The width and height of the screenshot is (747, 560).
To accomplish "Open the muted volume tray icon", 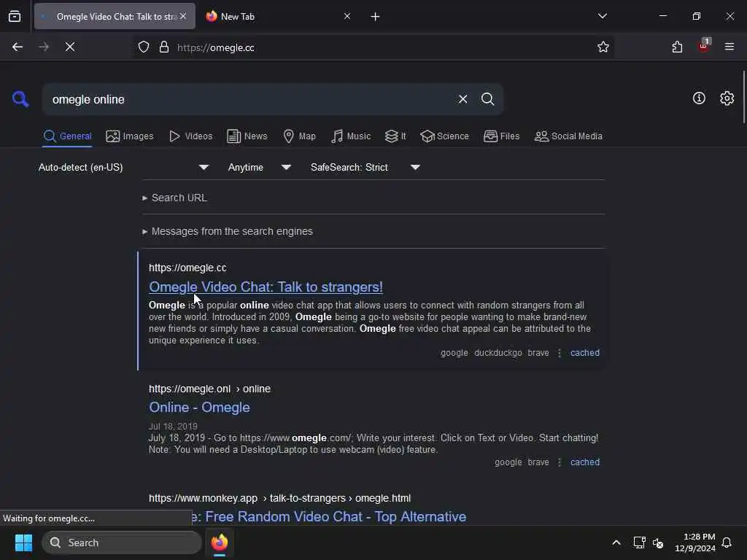I will pos(658,542).
